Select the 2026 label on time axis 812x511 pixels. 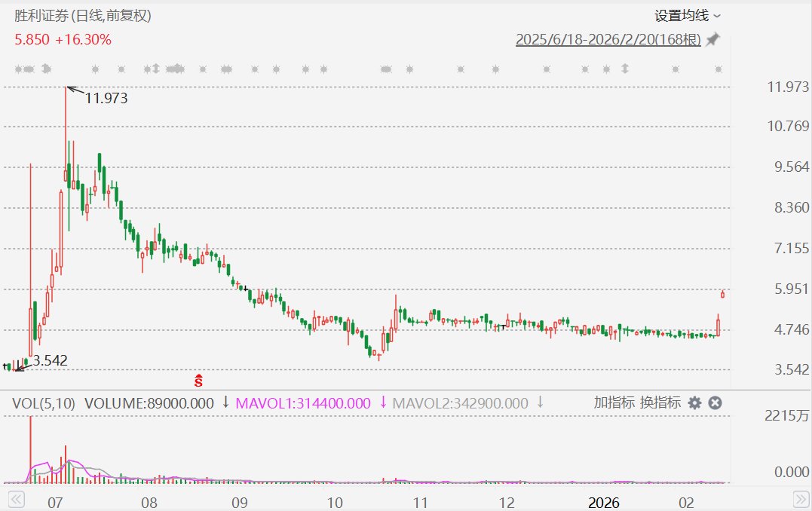[603, 503]
